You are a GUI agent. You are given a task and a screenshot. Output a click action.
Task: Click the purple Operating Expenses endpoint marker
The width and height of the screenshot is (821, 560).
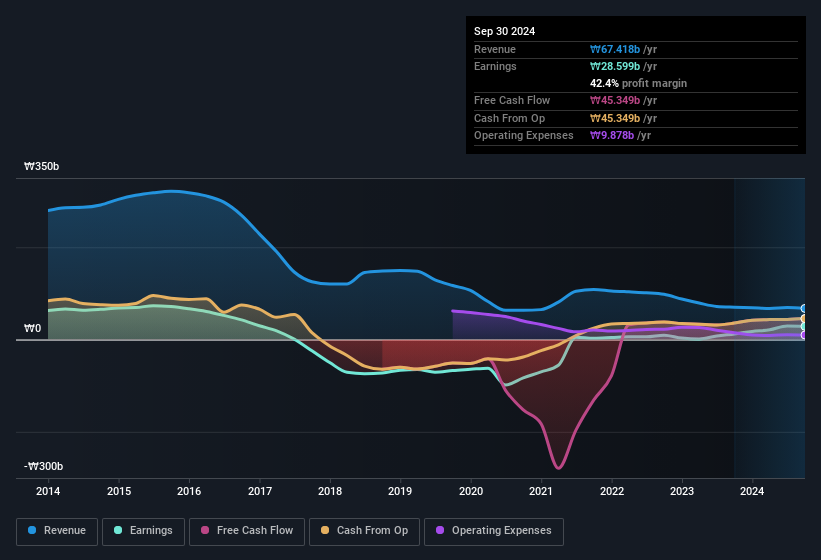[804, 335]
